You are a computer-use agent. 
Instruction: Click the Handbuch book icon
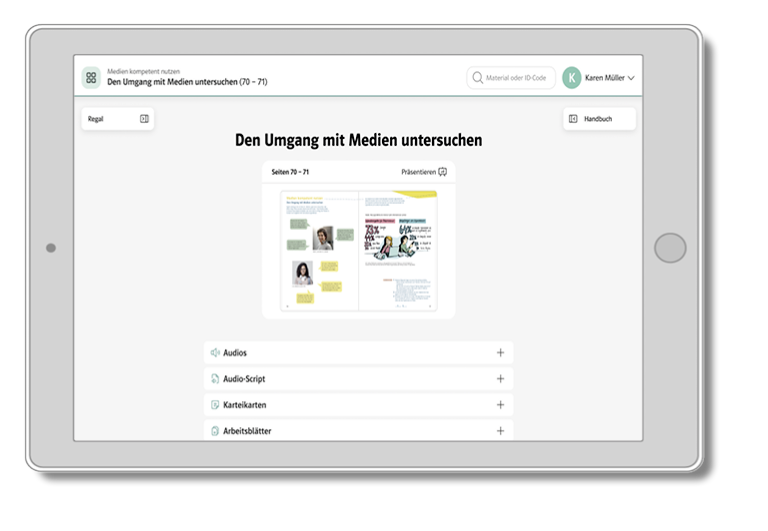[573, 119]
